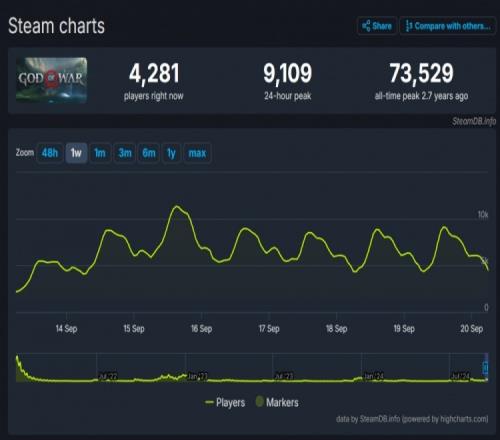Switch zoom to 1m
This screenshot has width=500, height=440.
point(100,153)
